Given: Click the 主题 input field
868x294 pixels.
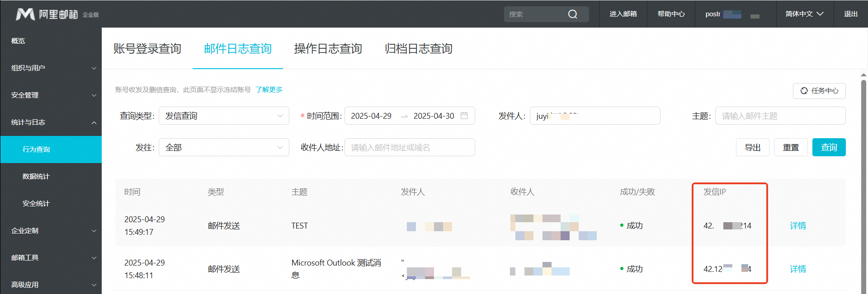Looking at the screenshot, I should [x=780, y=116].
